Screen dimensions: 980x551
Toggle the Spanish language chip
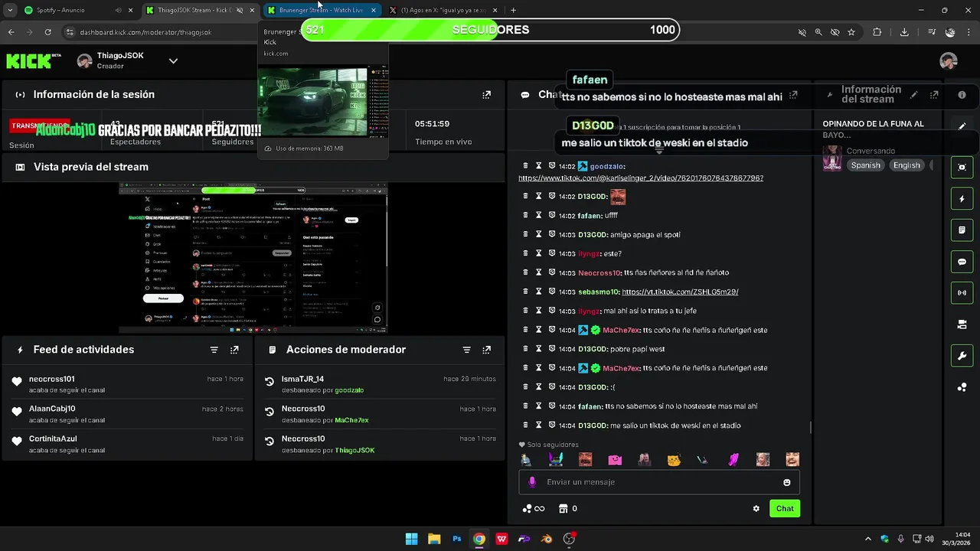865,165
